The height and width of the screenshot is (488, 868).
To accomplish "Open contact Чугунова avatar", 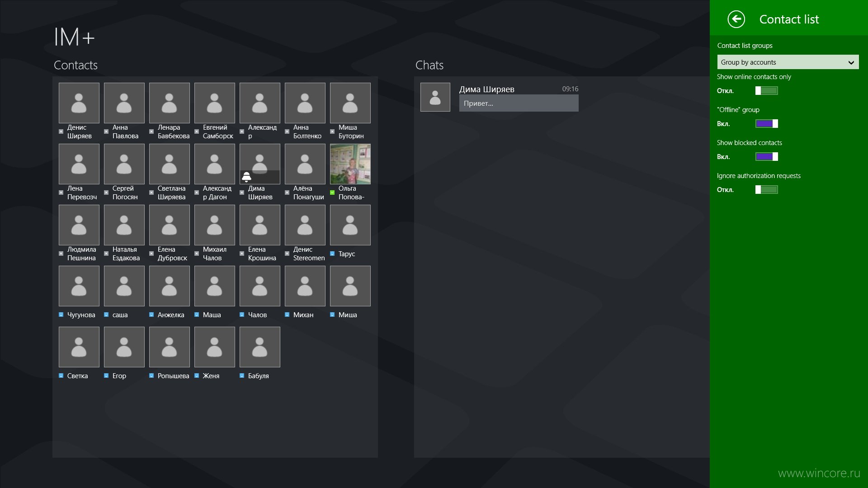I will [79, 286].
